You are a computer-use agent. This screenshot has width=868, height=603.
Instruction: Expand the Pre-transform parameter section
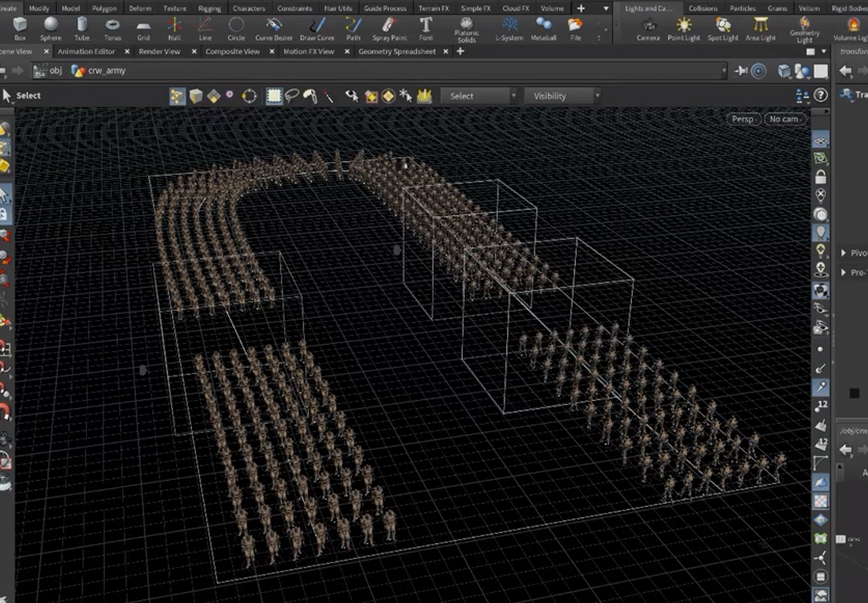click(x=844, y=272)
